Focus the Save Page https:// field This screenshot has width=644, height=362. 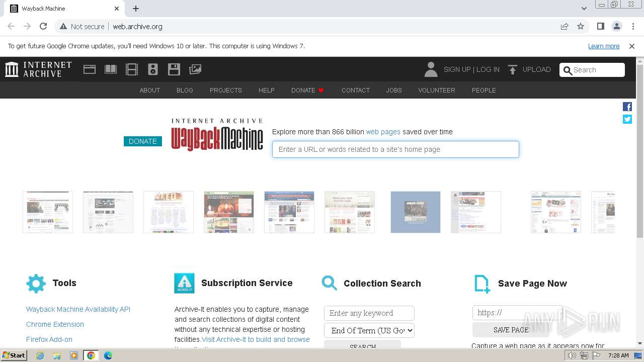tap(517, 313)
